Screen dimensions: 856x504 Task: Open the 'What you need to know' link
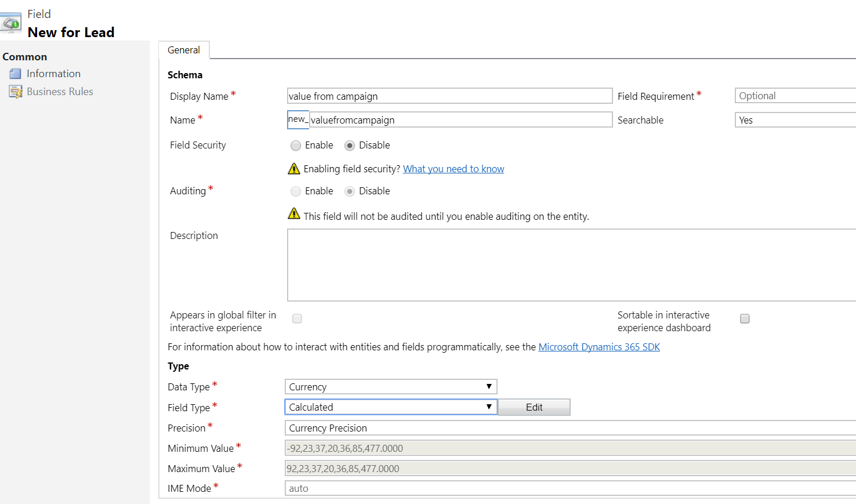pyautogui.click(x=453, y=169)
